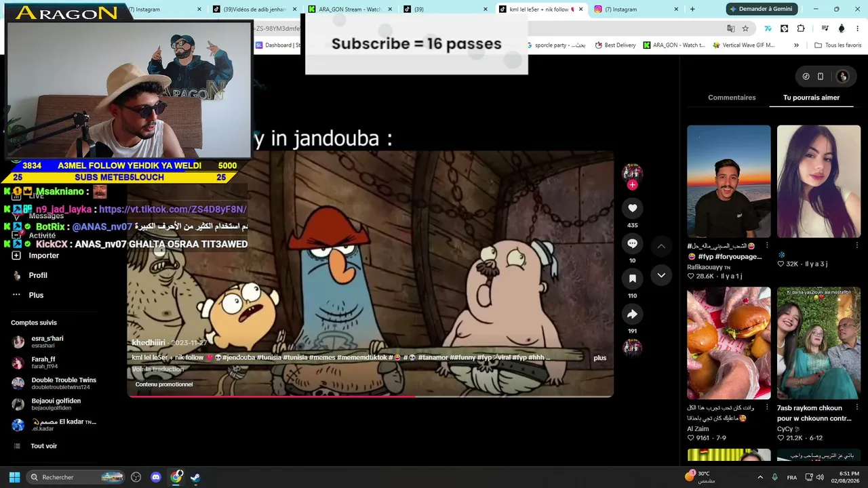This screenshot has width=868, height=488.
Task: Bookmark the video with the save icon
Action: [632, 279]
